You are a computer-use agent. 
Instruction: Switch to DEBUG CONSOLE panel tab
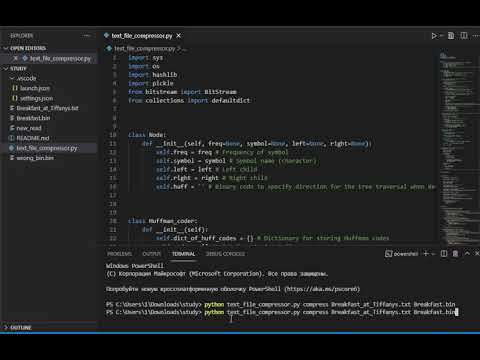225,254
